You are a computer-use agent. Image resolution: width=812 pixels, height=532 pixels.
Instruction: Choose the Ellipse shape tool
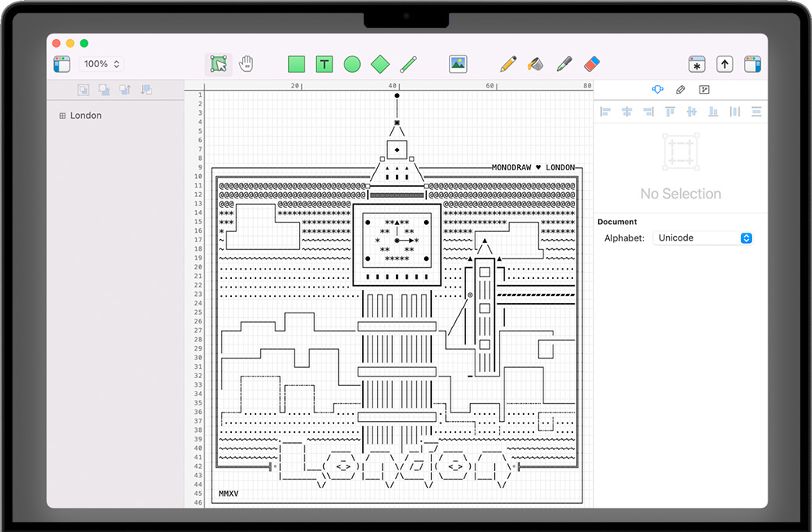pos(352,64)
